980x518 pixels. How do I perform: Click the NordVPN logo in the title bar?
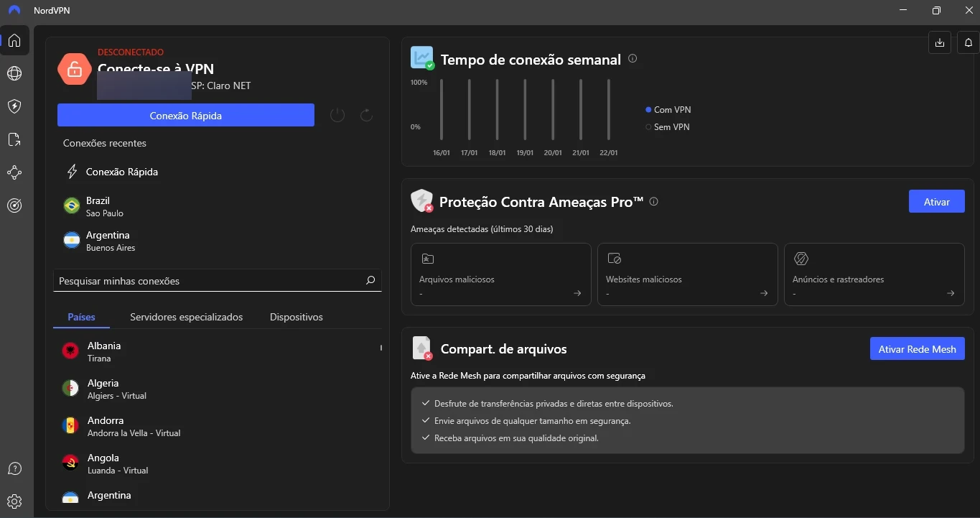14,11
